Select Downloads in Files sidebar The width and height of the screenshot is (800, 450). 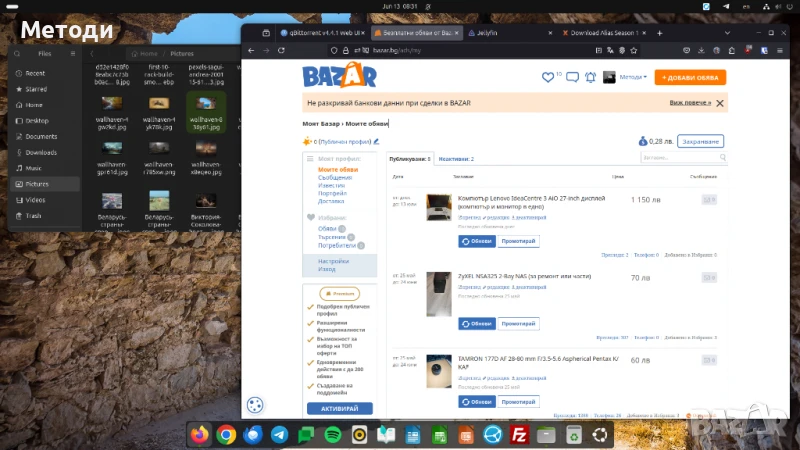tap(41, 152)
